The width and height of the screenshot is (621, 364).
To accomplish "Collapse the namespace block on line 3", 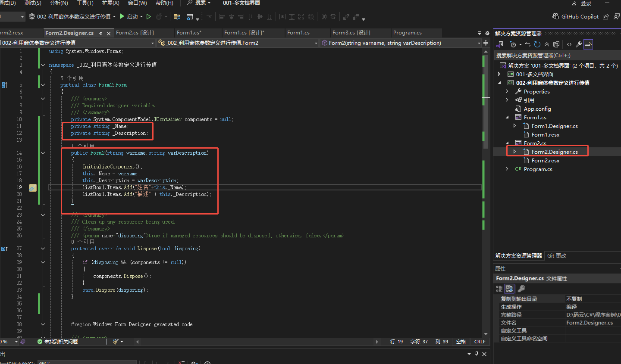I will [43, 65].
